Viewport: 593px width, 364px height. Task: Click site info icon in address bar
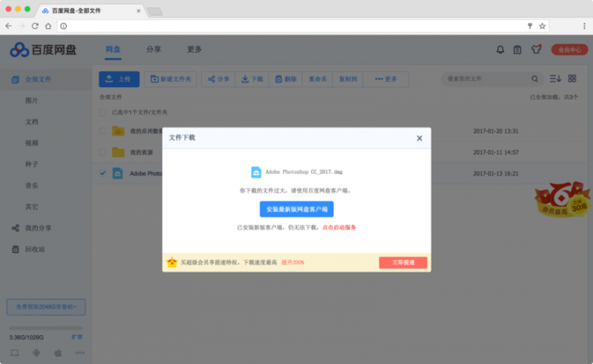click(x=63, y=26)
